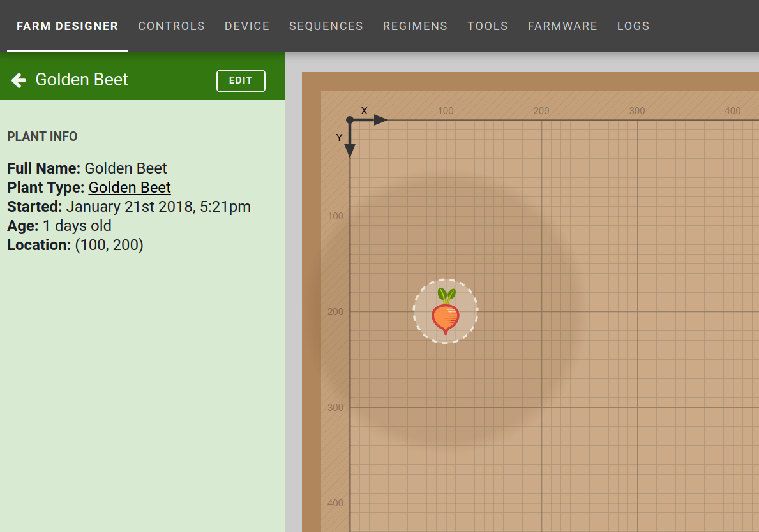Click the back arrow beside Golden Beet
The height and width of the screenshot is (532, 759).
coord(19,80)
